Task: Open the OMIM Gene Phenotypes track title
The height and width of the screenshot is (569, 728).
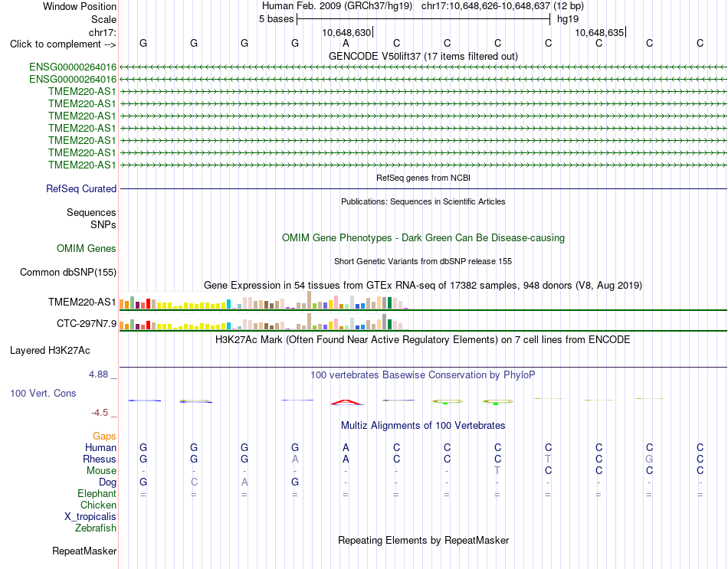Action: click(x=423, y=237)
